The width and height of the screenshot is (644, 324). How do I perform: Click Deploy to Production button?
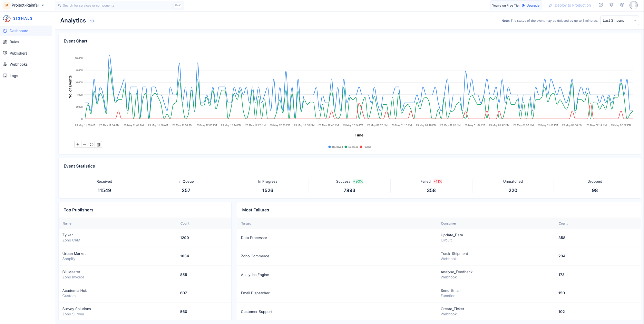570,6
